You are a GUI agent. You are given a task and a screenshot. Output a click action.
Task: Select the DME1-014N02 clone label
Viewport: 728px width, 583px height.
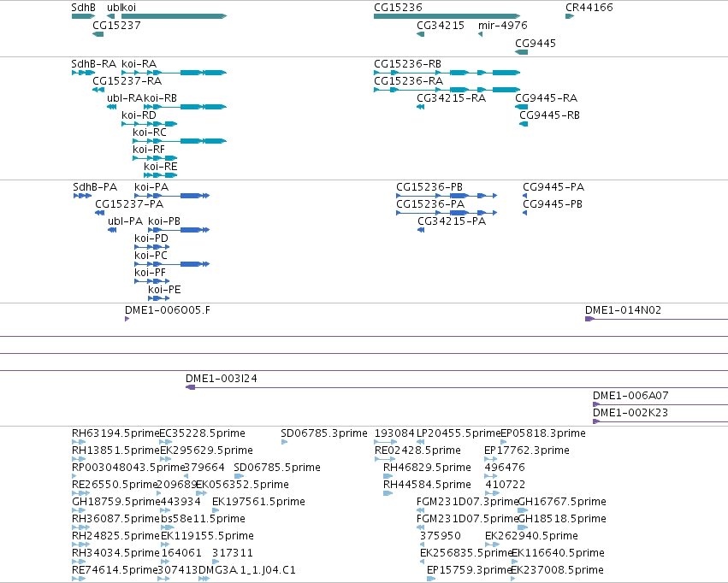[623, 310]
